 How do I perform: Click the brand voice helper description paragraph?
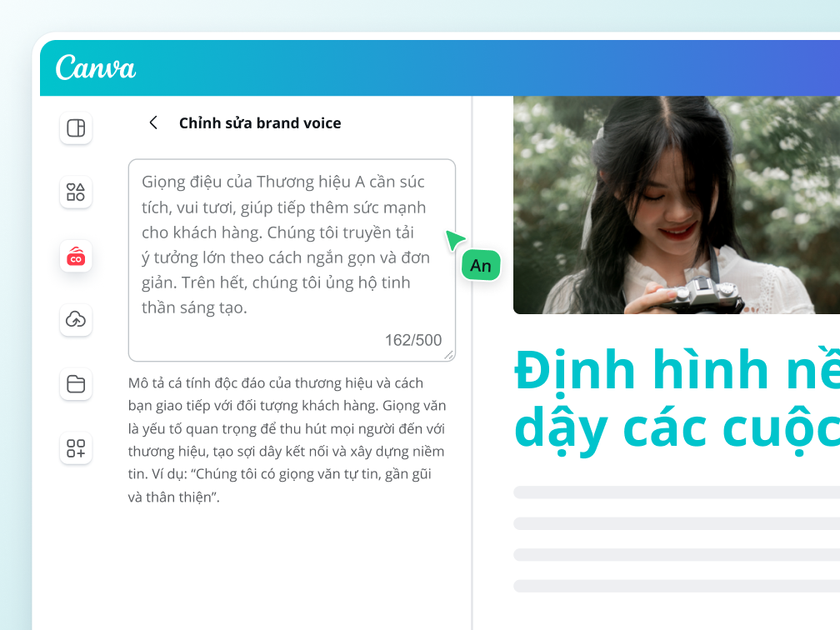pos(287,440)
